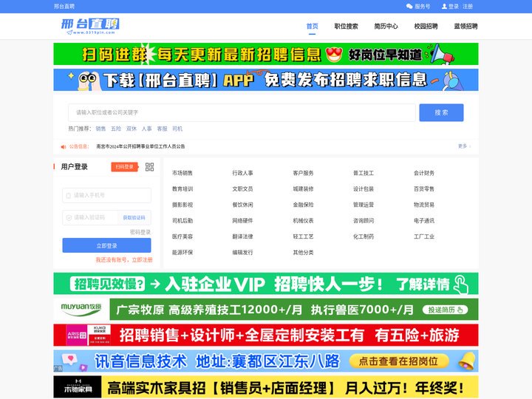The width and height of the screenshot is (532, 399).
Task: Click 点击查看在招岗位 on 讯音信息技术 banner
Action: [399, 361]
